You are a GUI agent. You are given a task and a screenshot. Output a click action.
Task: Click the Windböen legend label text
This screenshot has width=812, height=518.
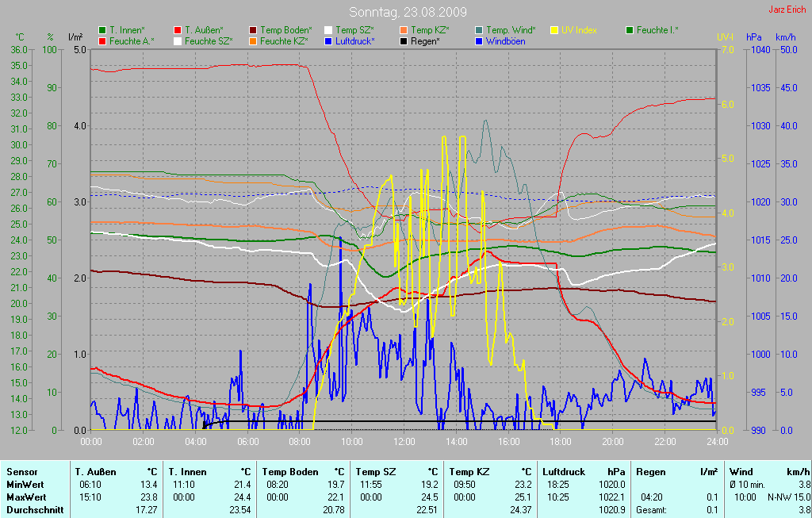click(505, 41)
